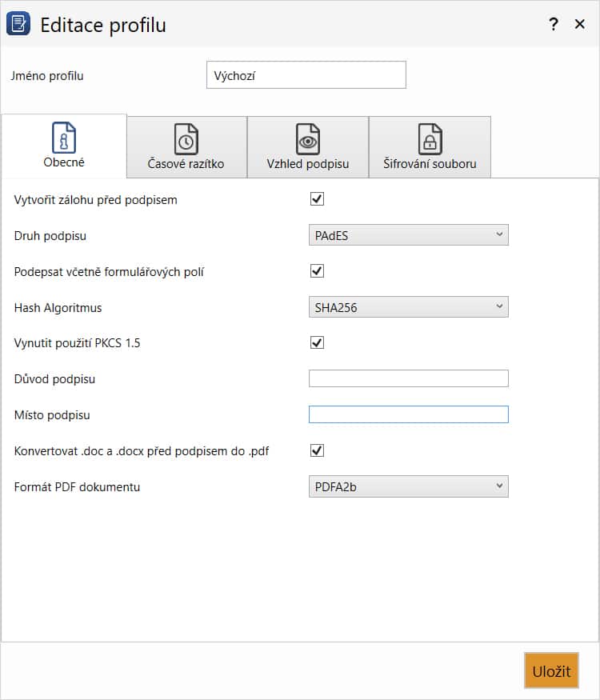
Task: Focus the Důvod podpisu input field
Action: [x=409, y=378]
